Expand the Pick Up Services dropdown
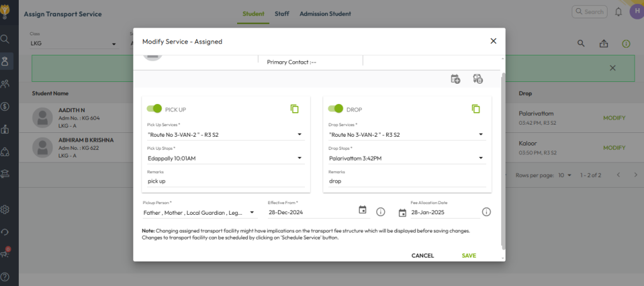644x286 pixels. click(299, 134)
